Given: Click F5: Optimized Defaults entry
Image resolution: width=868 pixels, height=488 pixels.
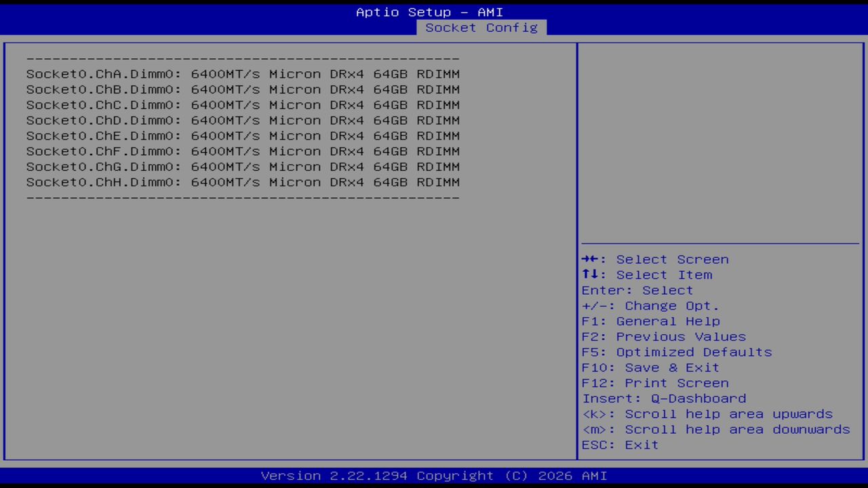Looking at the screenshot, I should click(x=676, y=352).
